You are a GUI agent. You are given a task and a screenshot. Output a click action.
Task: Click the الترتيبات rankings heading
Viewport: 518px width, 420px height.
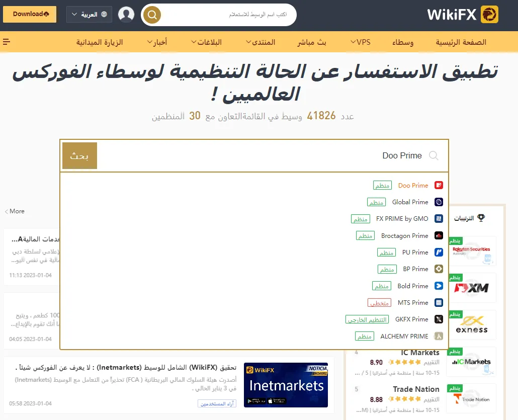[464, 218]
